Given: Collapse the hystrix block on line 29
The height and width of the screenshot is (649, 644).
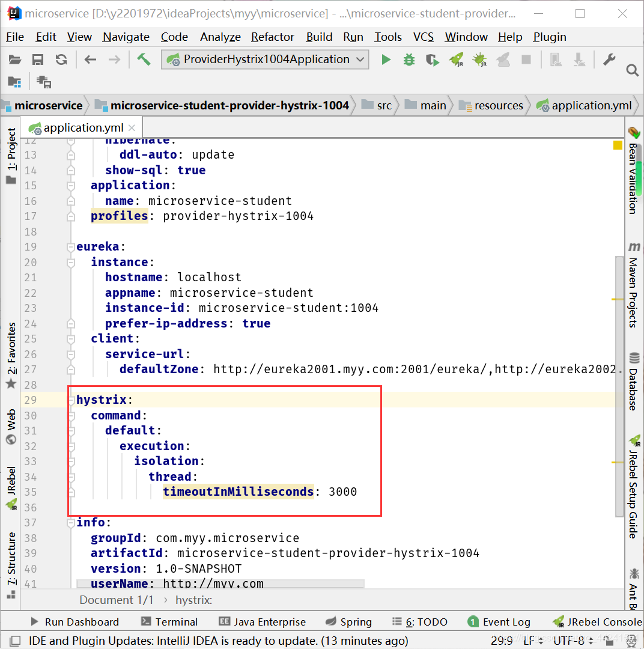Looking at the screenshot, I should [x=71, y=400].
